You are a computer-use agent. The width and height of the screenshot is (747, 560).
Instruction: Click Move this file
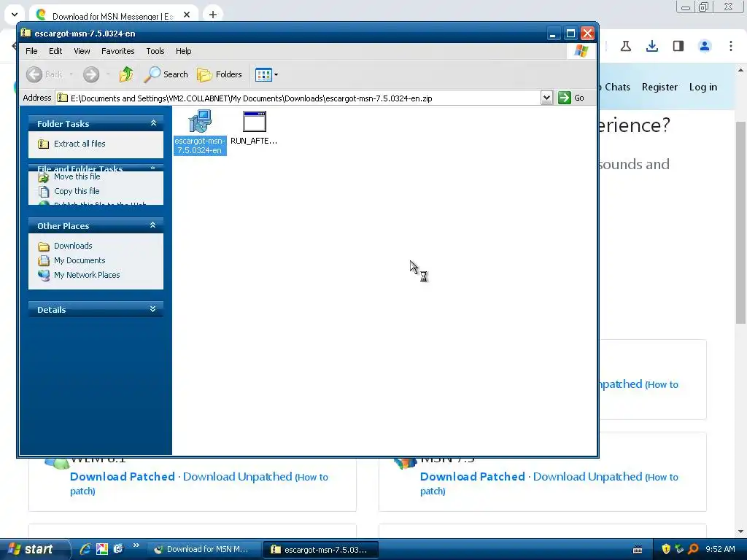click(77, 176)
